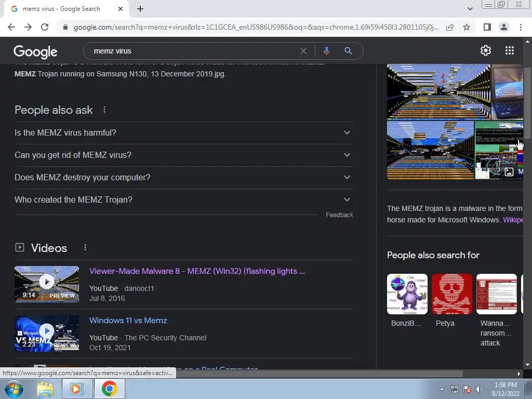
Task: Reload the Google search page
Action: 45,27
